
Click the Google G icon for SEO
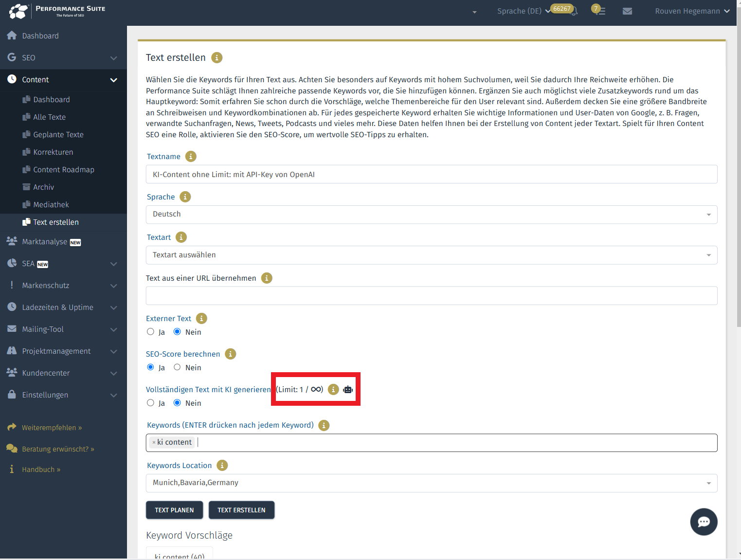pyautogui.click(x=12, y=57)
